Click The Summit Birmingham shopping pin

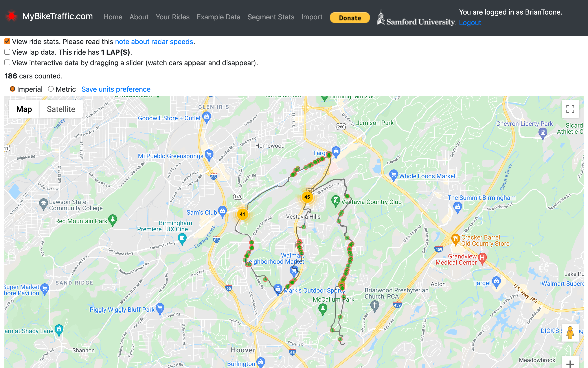(x=458, y=208)
